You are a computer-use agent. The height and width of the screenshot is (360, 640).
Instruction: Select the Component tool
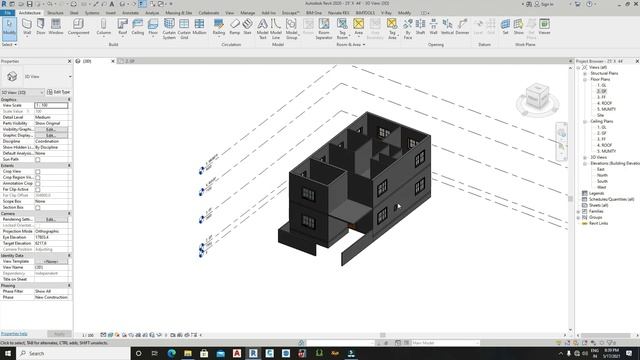pos(78,27)
